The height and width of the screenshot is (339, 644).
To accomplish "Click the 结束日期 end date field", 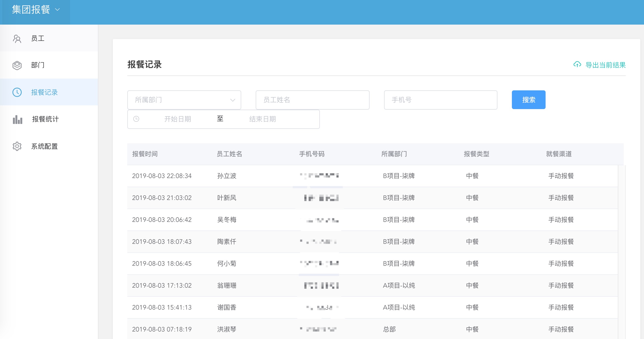I will coord(263,119).
